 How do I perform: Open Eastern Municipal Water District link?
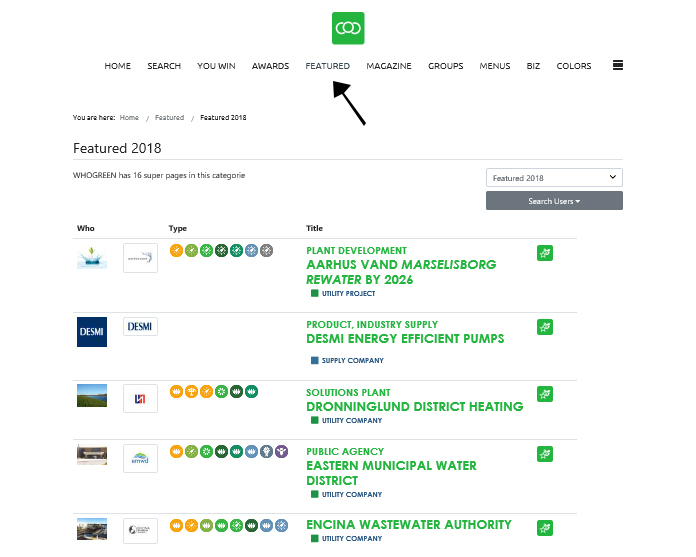coord(391,473)
